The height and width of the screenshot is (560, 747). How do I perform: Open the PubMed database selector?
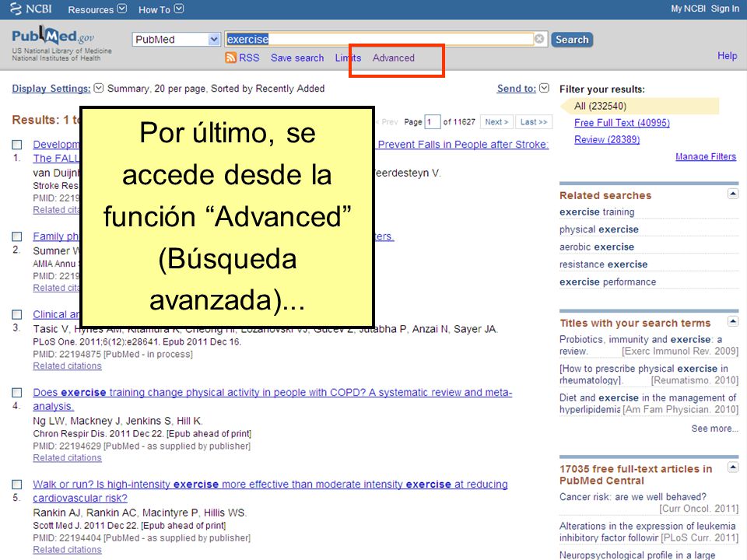176,39
